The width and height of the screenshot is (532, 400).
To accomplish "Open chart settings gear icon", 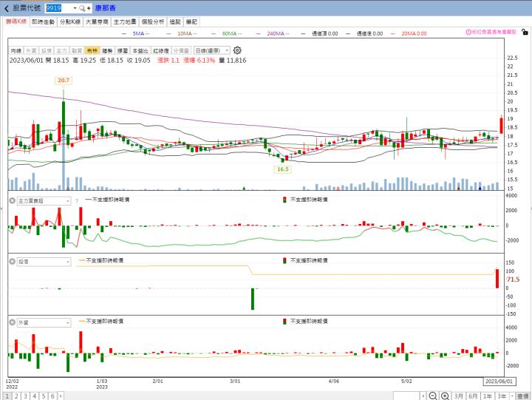I will click(x=237, y=50).
